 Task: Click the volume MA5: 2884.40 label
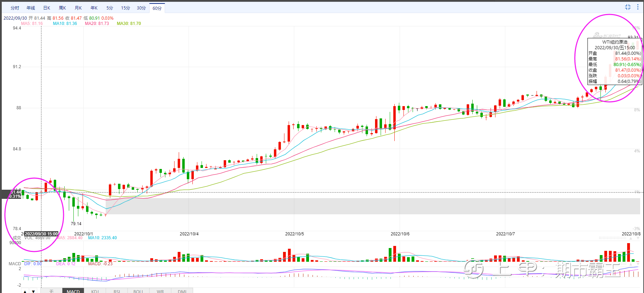70,238
